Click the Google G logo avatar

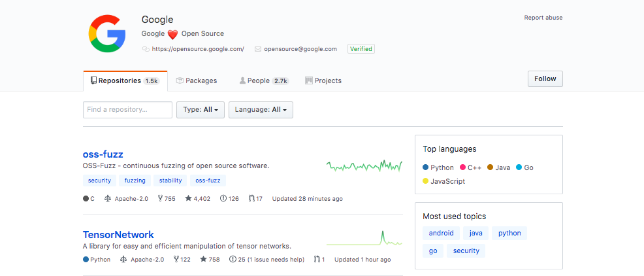(106, 33)
